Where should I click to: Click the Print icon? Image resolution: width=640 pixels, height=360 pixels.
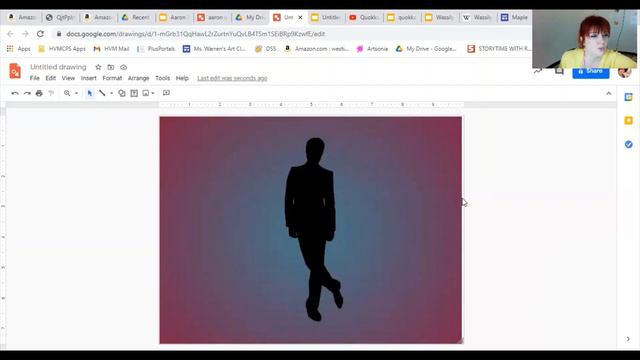tap(39, 93)
